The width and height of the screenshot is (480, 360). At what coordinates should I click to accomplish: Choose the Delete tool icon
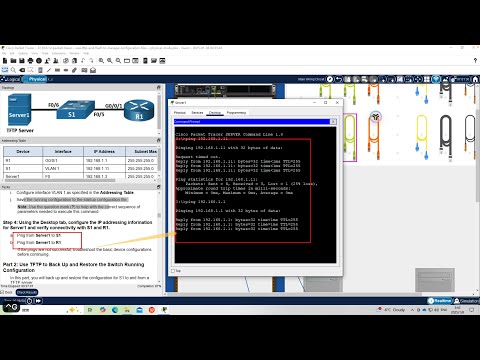click(x=22, y=70)
